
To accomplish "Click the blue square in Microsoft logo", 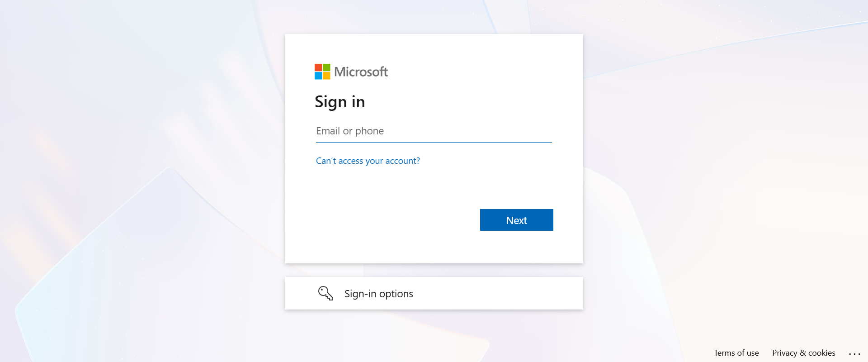I will (x=318, y=76).
